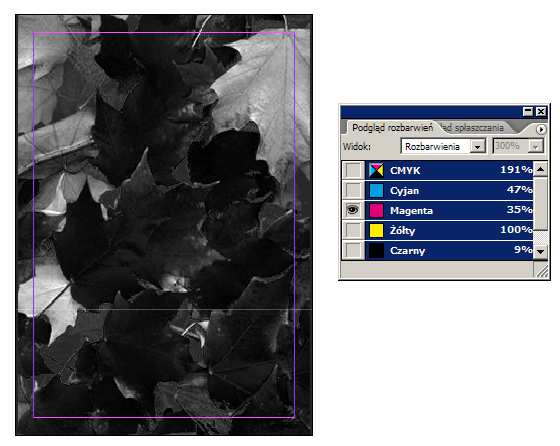Hide the Magenta plate eye icon

[x=353, y=210]
